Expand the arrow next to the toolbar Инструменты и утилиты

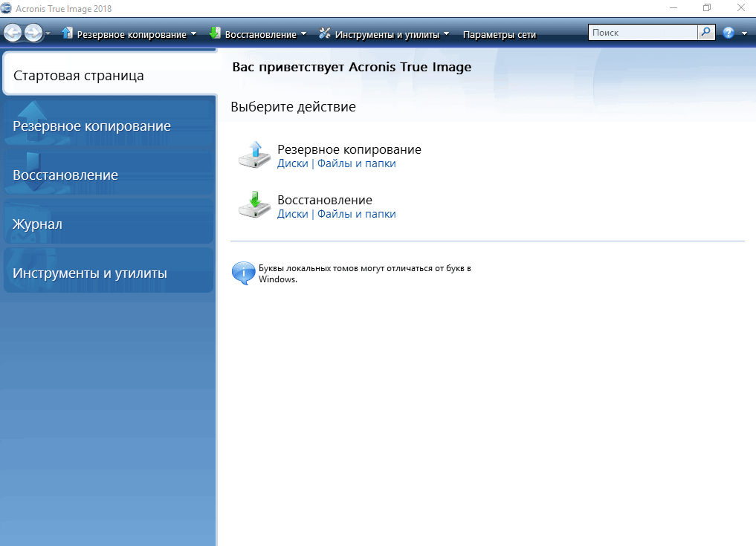(x=447, y=33)
